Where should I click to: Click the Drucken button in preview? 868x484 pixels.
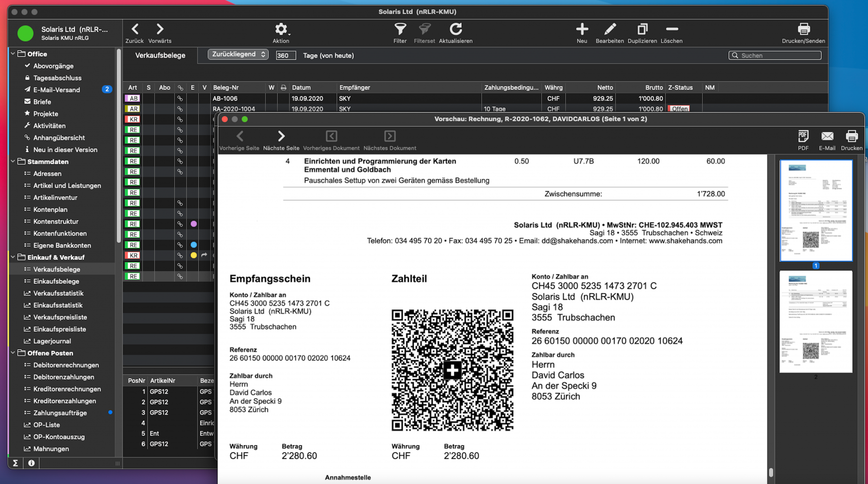851,137
